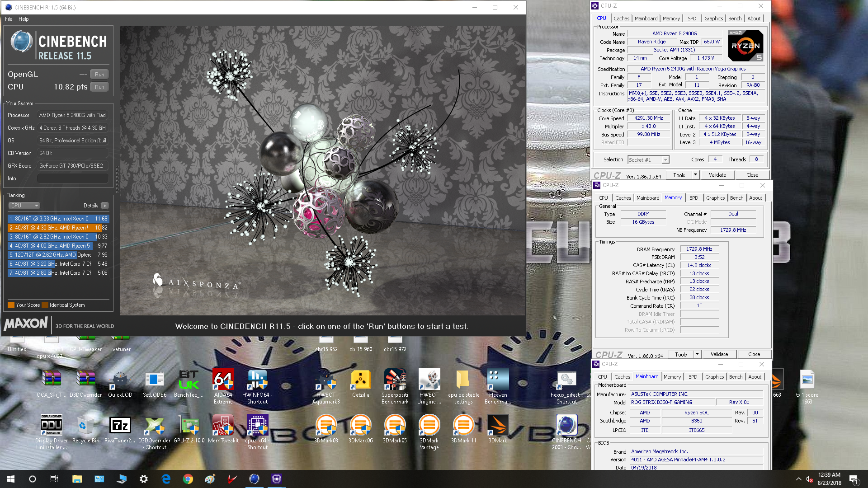Select ranking row '4C/8T @ 2.80 GHz, Intel Core i7'
The height and width of the screenshot is (488, 868).
(58, 273)
